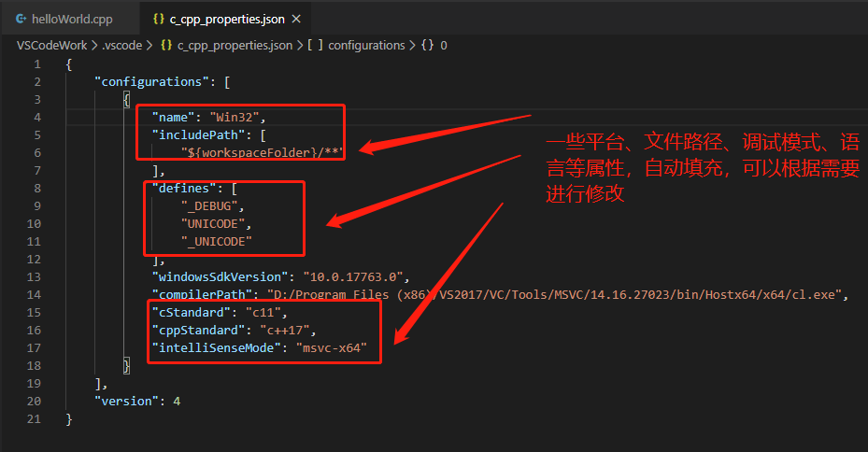Click the "name" key text
868x452 pixels.
click(173, 118)
